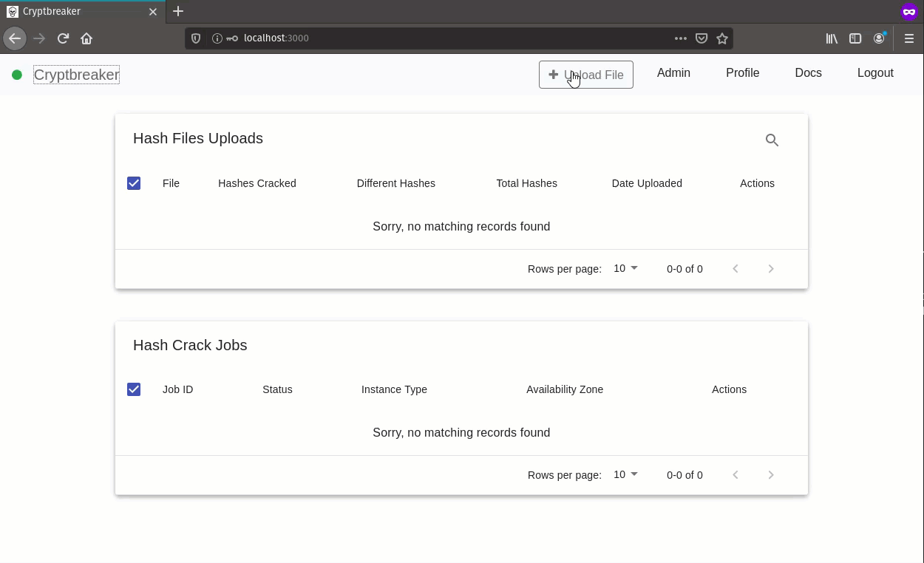Go to next page of Hash Files Uploads

click(x=771, y=269)
